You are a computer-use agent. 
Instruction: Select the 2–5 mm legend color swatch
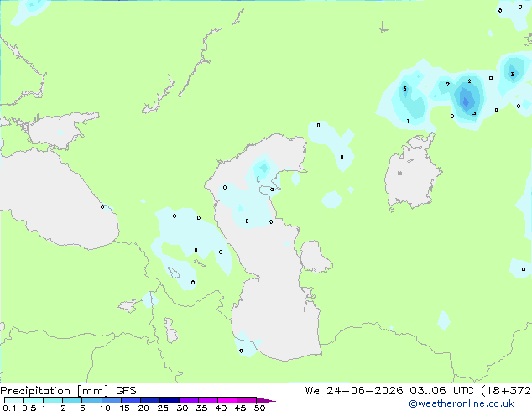coord(72,400)
